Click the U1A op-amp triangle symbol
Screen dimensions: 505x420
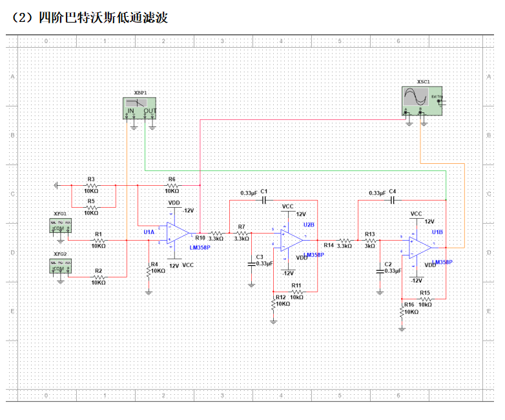pyautogui.click(x=178, y=234)
